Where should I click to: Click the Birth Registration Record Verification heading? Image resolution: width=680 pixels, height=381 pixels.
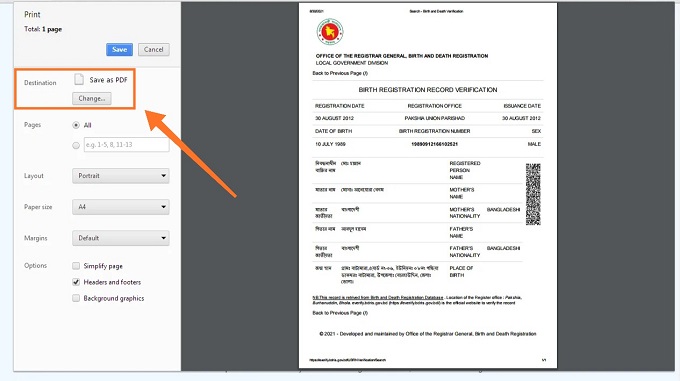[428, 90]
